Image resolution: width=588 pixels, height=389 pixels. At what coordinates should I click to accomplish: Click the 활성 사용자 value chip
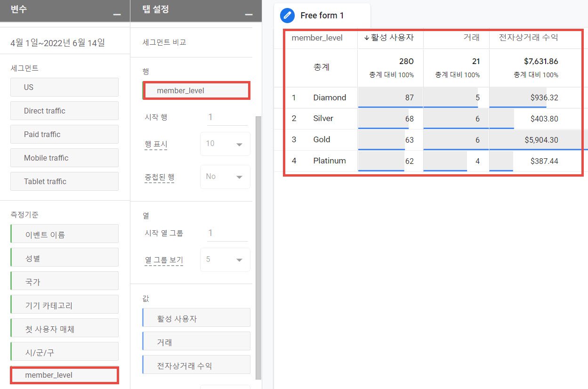coord(196,318)
